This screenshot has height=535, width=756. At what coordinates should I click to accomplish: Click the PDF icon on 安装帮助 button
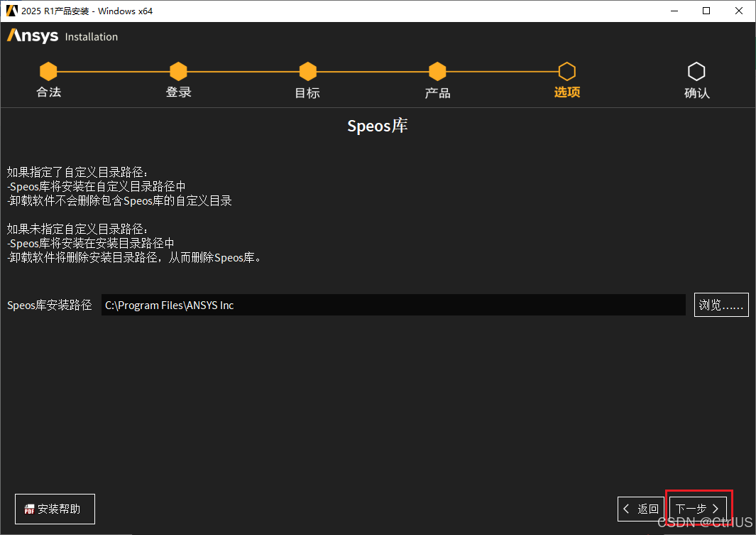[x=29, y=509]
